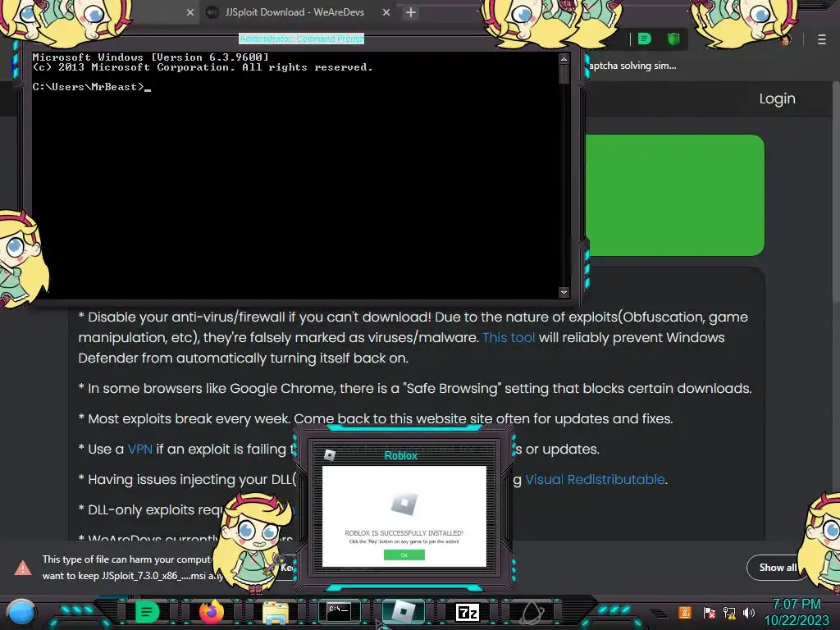
Task: Close the JJSploit Download tab
Action: tap(386, 12)
